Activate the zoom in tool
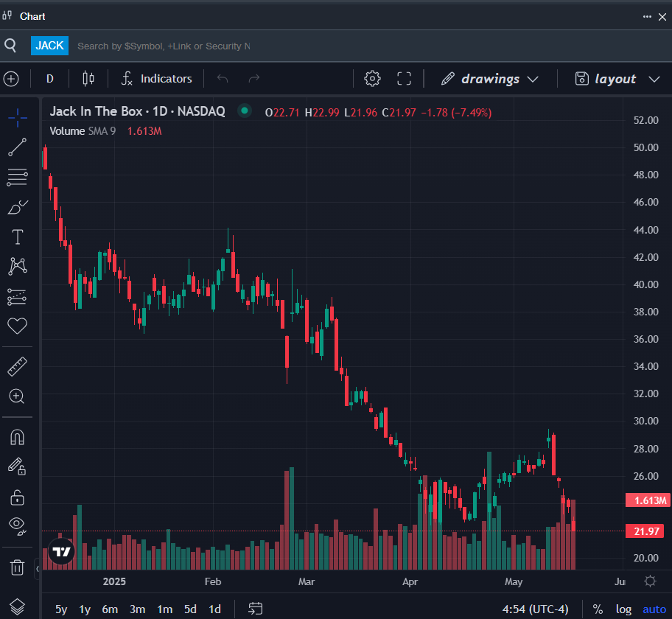 17,396
